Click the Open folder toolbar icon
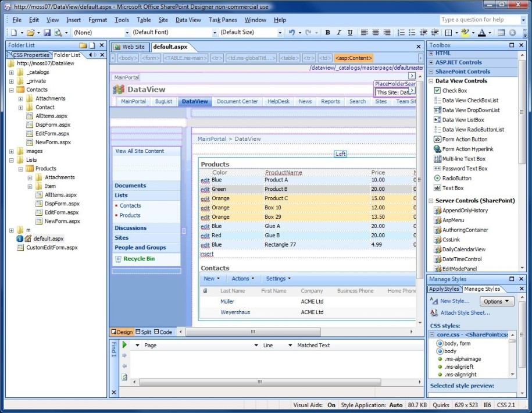Image resolution: width=532 pixels, height=413 pixels. pyautogui.click(x=31, y=33)
